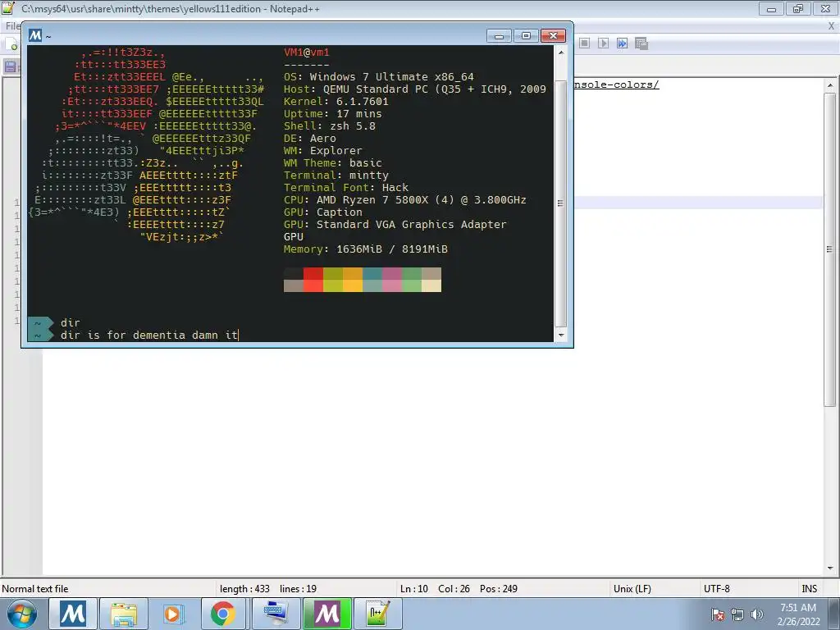This screenshot has height=630, width=840.
Task: Close the Notepad++ document with the X
Action: tap(832, 25)
